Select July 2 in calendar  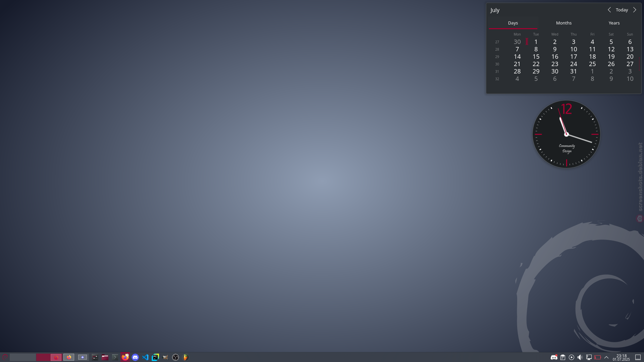click(x=555, y=42)
